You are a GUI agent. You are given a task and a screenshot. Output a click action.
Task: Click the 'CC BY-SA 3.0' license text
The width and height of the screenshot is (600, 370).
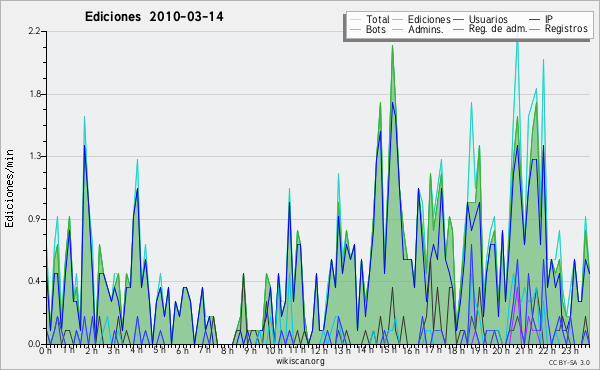(569, 362)
